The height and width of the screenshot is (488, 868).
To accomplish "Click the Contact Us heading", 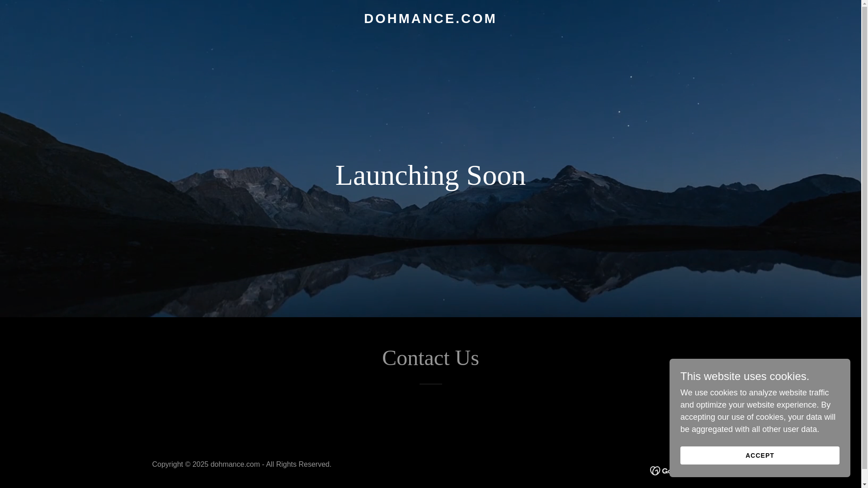I will pyautogui.click(x=430, y=358).
